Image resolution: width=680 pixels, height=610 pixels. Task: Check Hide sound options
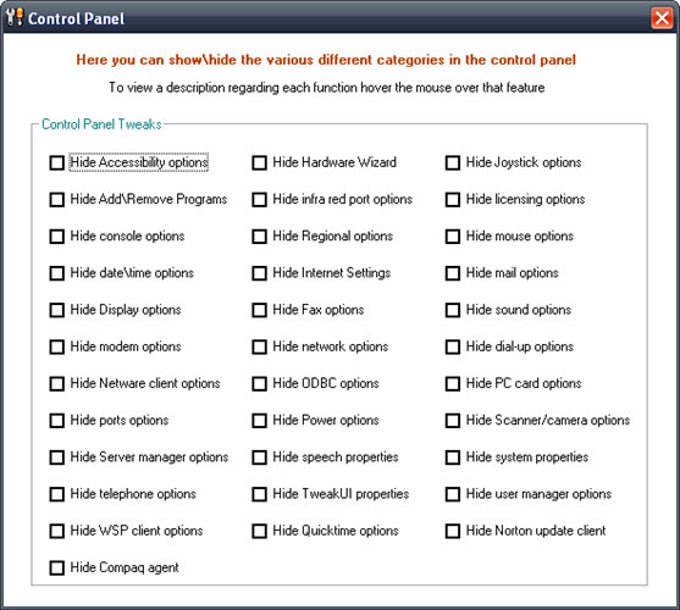point(453,310)
